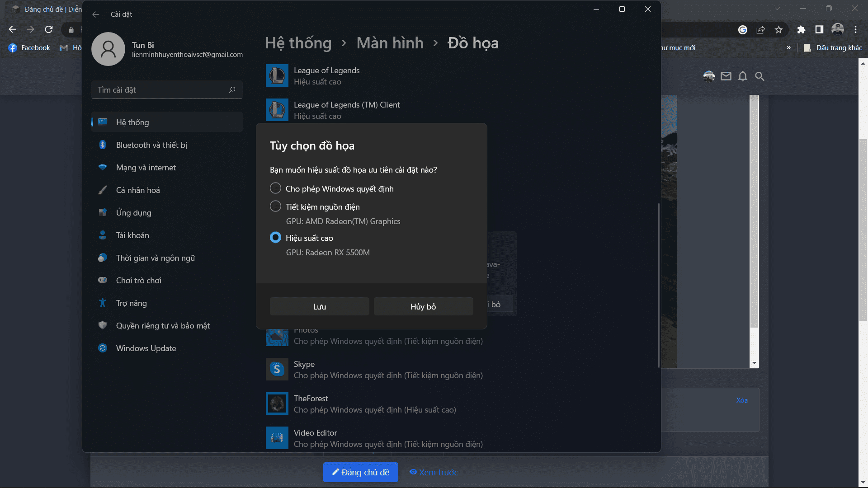Go to Màn hình breadcrumb

click(390, 43)
